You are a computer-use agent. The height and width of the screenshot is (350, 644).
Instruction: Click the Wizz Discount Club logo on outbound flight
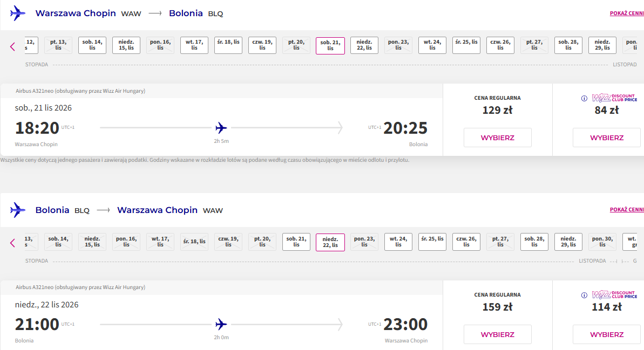point(614,98)
